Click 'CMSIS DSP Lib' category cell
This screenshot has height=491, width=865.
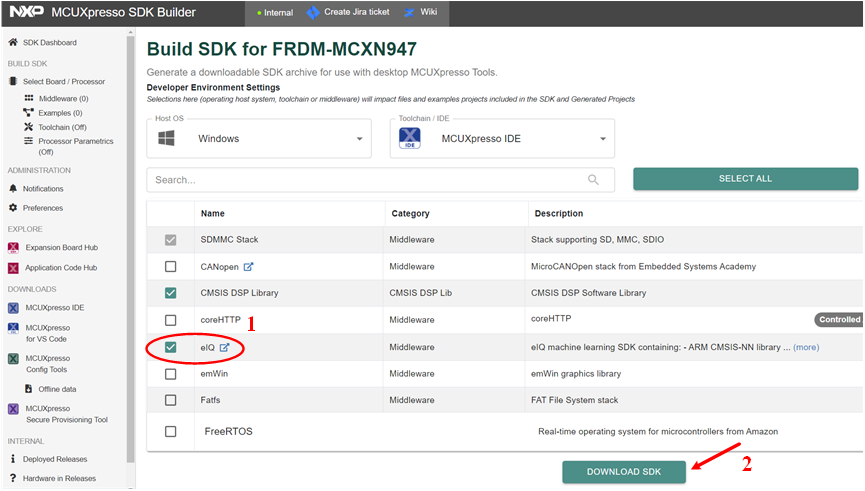click(420, 293)
